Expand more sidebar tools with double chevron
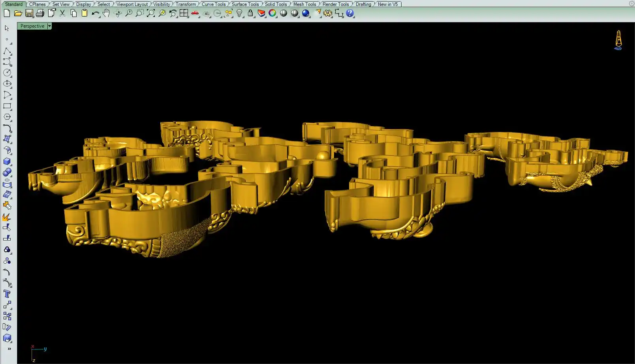 point(9,349)
